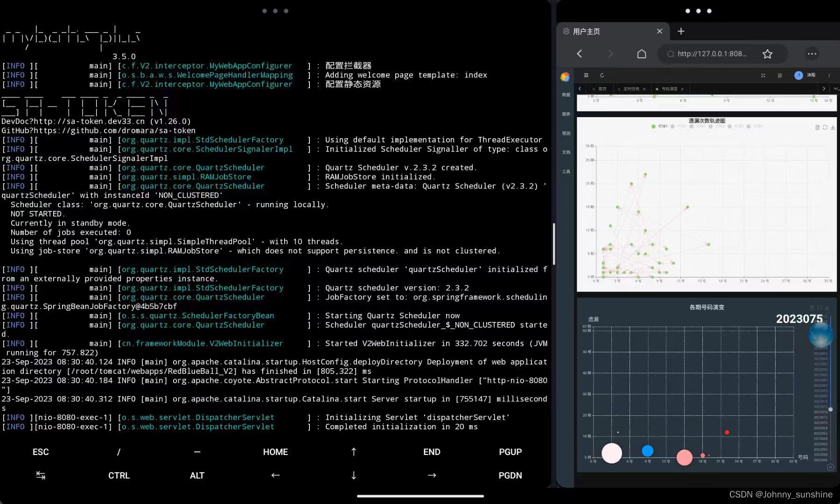Image resolution: width=840 pixels, height=504 pixels.
Task: Open data view of 遗漏次数轨迹图 chart
Action: 817,127
